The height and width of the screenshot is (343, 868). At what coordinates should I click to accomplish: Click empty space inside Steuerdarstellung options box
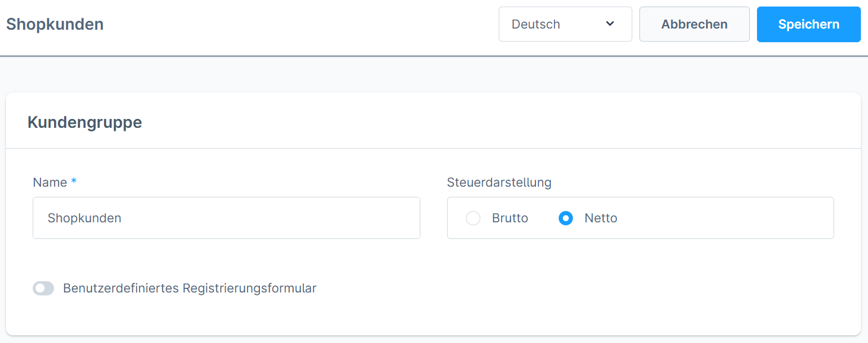tap(724, 218)
